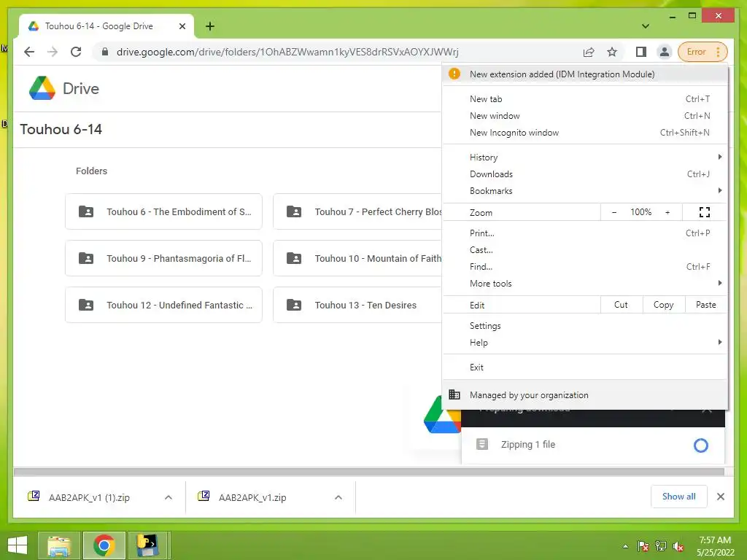Open Touhou 9 - Phantasmagoria folder
747x560 pixels.
[164, 258]
